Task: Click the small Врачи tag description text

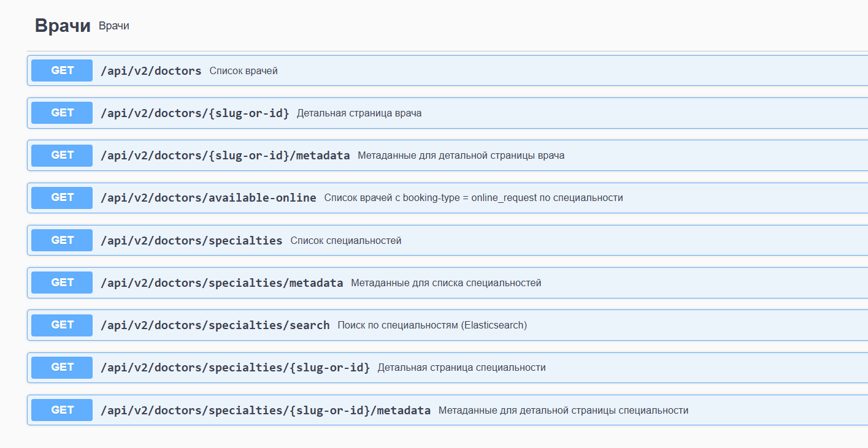Action: (x=114, y=26)
